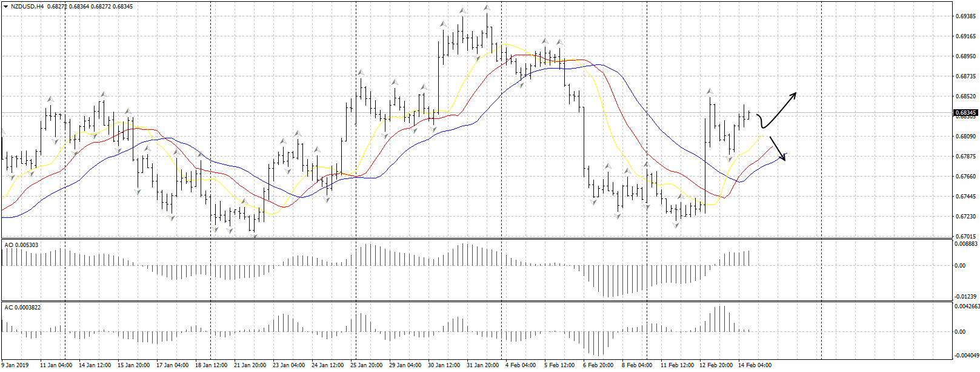Click the AC scale value -0.004049
The image size is (980, 372).
coord(965,356)
